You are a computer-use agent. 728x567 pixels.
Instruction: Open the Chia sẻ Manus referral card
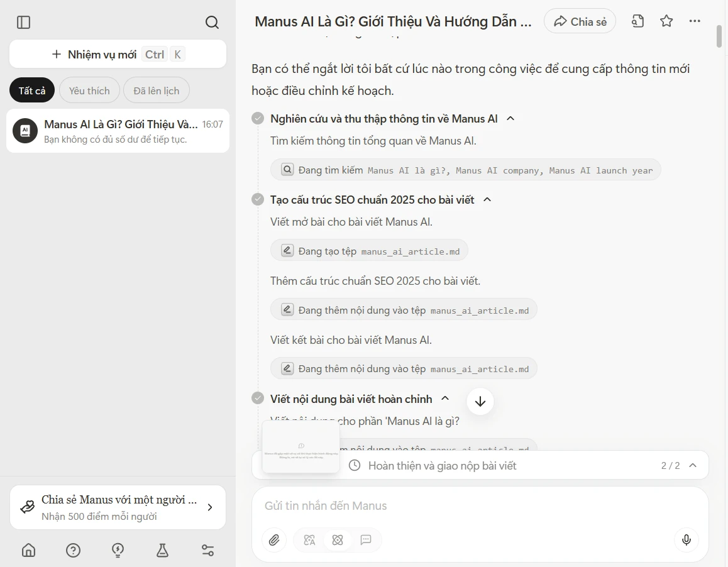point(118,507)
